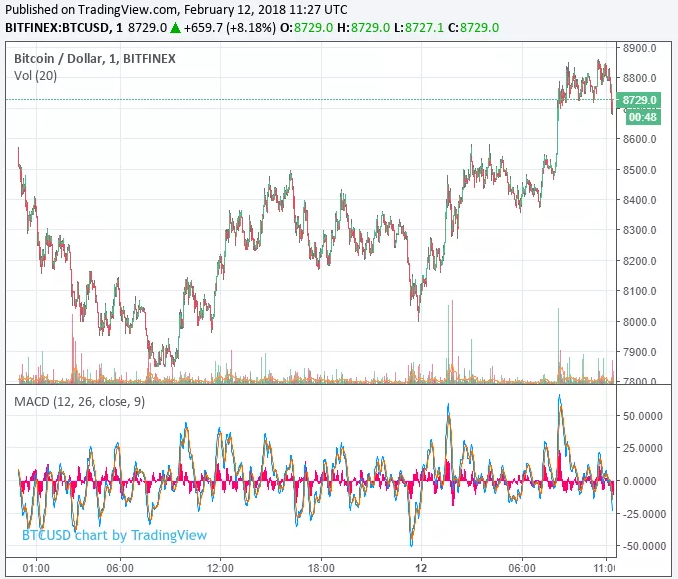Click the 18:00 time axis label
This screenshot has height=579, width=678.
point(321,568)
